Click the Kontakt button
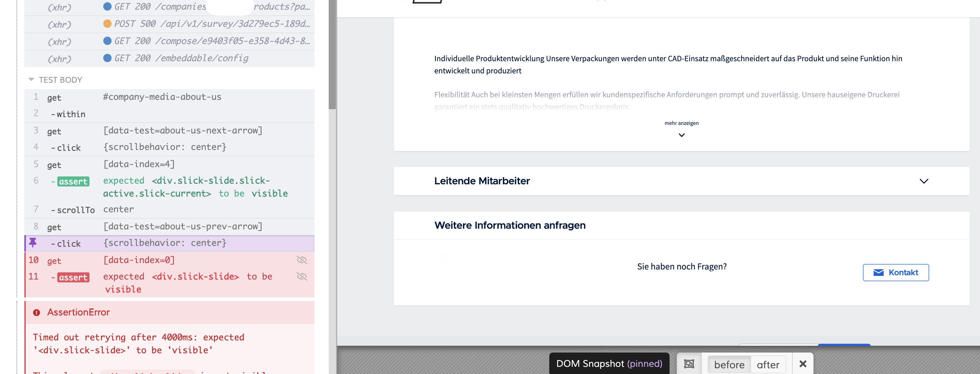The width and height of the screenshot is (980, 374). click(x=896, y=272)
